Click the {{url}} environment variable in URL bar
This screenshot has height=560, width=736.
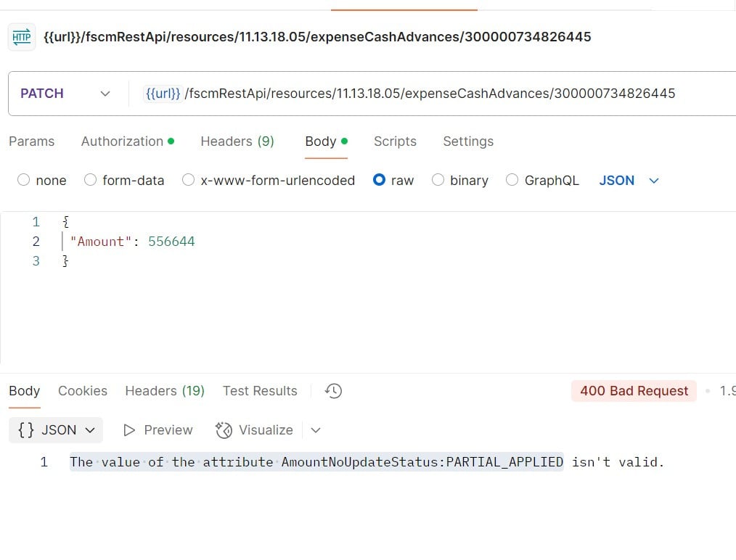click(x=162, y=93)
